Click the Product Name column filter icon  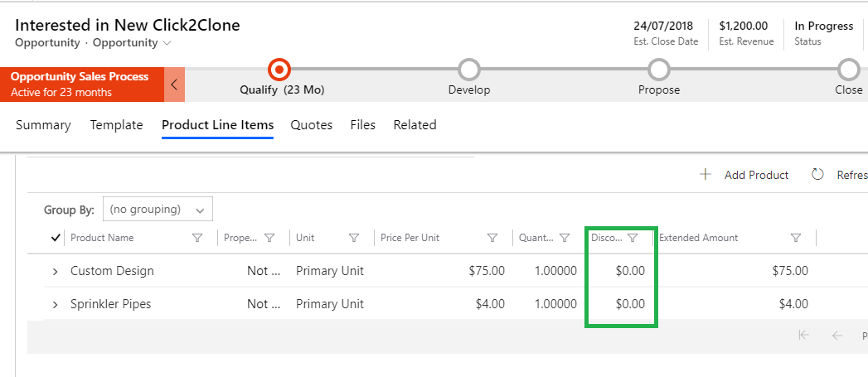[x=197, y=238]
